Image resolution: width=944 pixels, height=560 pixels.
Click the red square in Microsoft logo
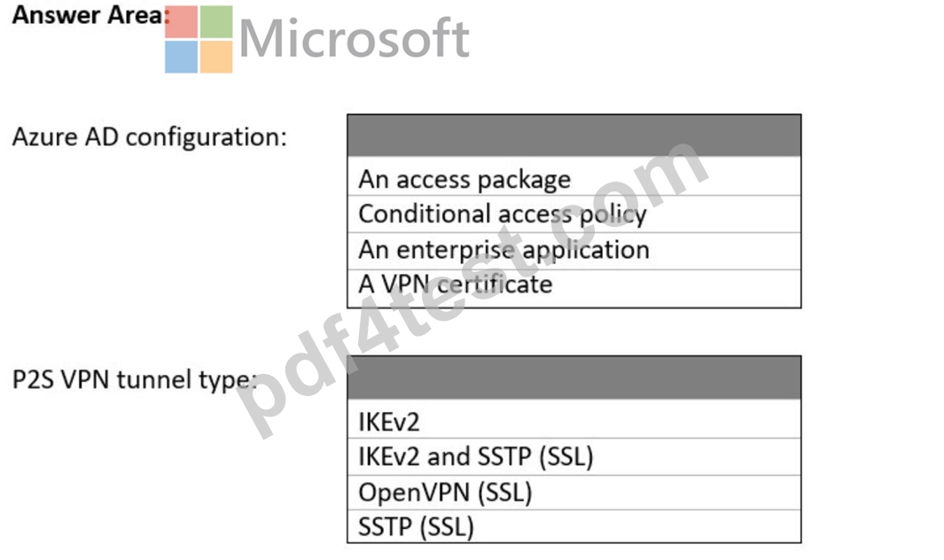pos(181,21)
